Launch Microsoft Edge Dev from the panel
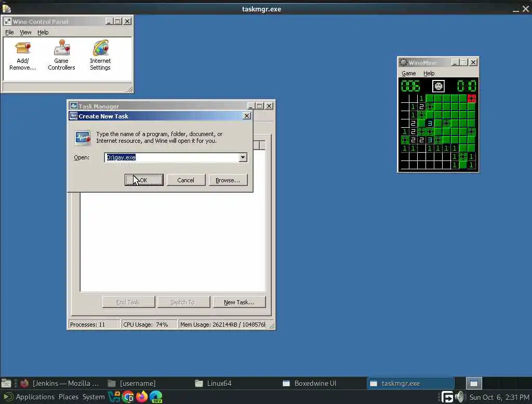 156,397
